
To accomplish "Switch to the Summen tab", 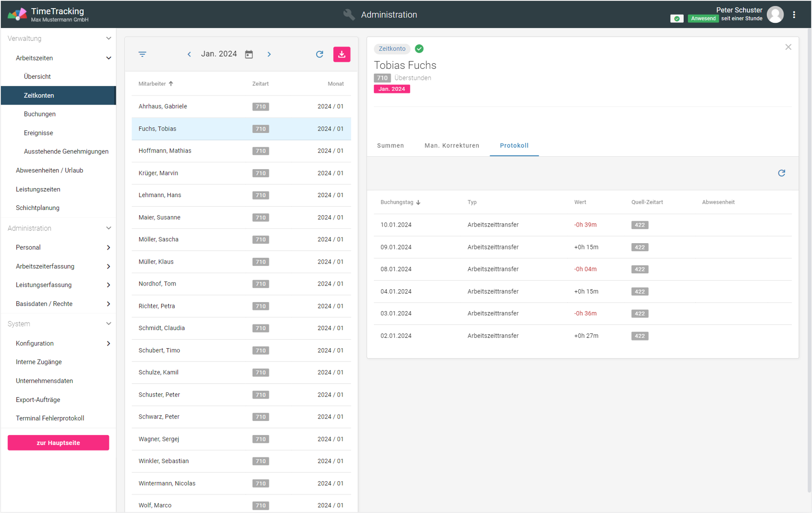I will pos(390,145).
